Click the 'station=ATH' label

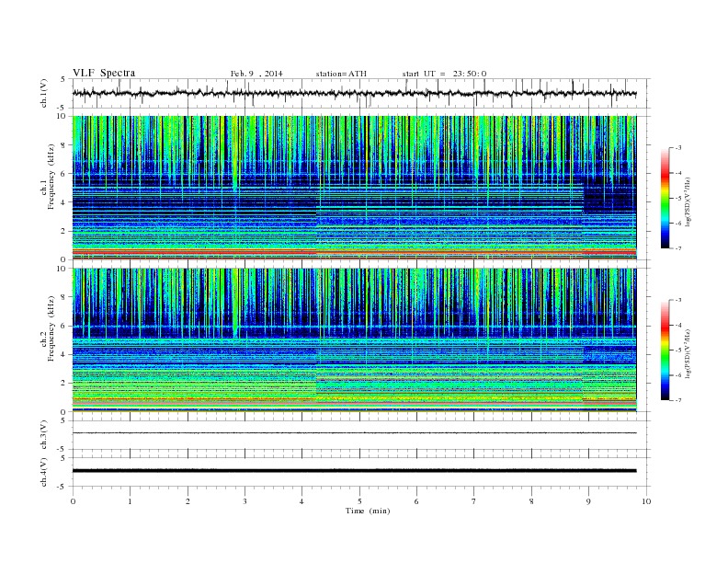pyautogui.click(x=341, y=74)
